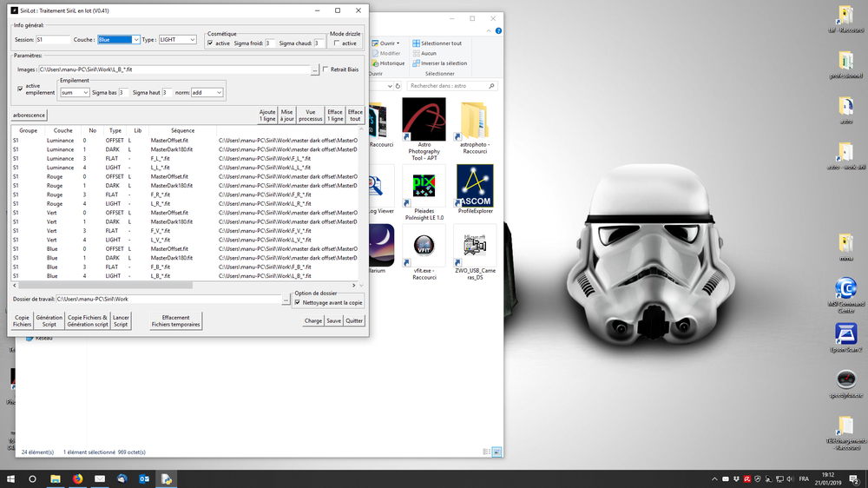This screenshot has height=488, width=868.
Task: Uncheck Nettoyage avant la copie
Action: 298,302
